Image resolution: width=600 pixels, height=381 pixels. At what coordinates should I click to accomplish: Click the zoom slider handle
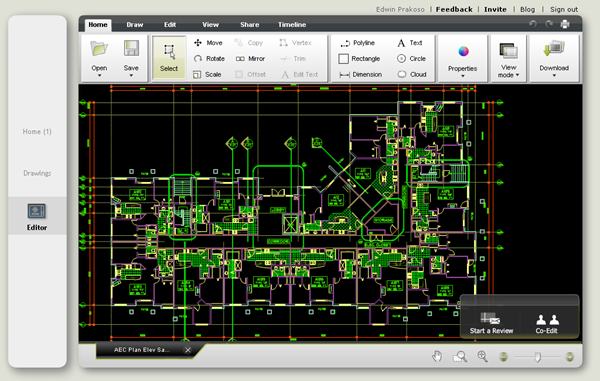538,357
